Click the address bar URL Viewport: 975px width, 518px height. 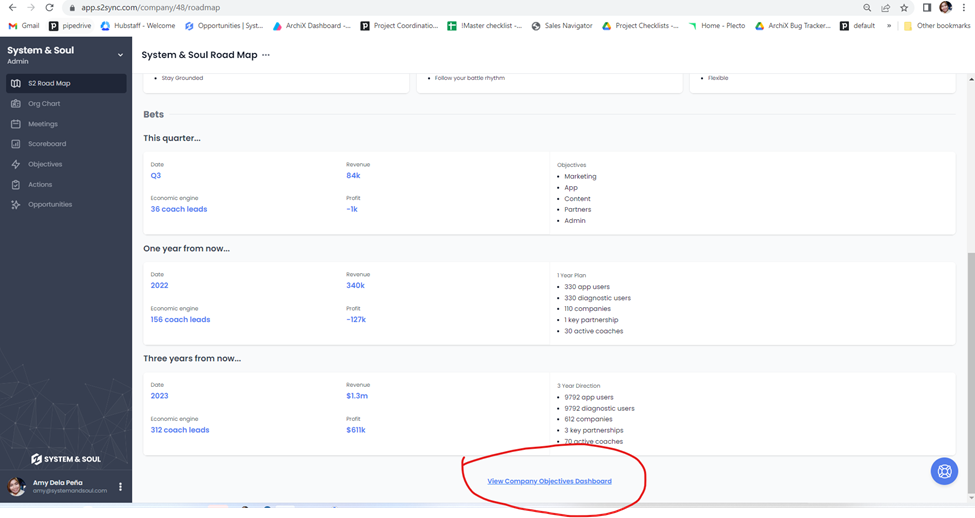click(x=150, y=7)
